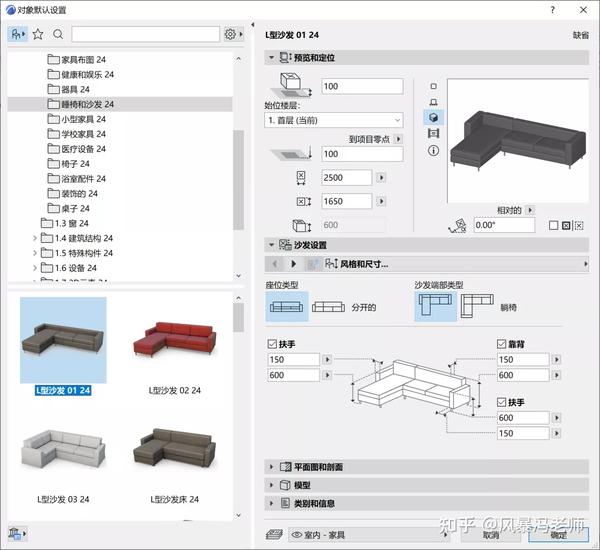Image resolution: width=600 pixels, height=550 pixels.
Task: Choose the first sofa end type icon
Action: click(x=435, y=306)
